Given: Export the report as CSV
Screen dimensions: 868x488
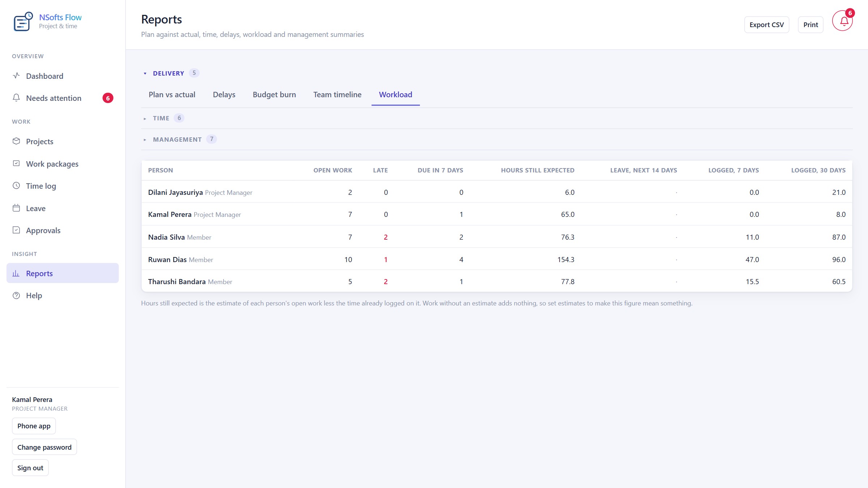Looking at the screenshot, I should coord(766,25).
